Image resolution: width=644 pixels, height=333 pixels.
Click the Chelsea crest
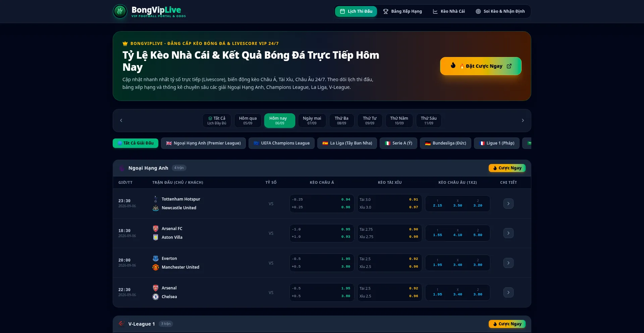pyautogui.click(x=156, y=297)
